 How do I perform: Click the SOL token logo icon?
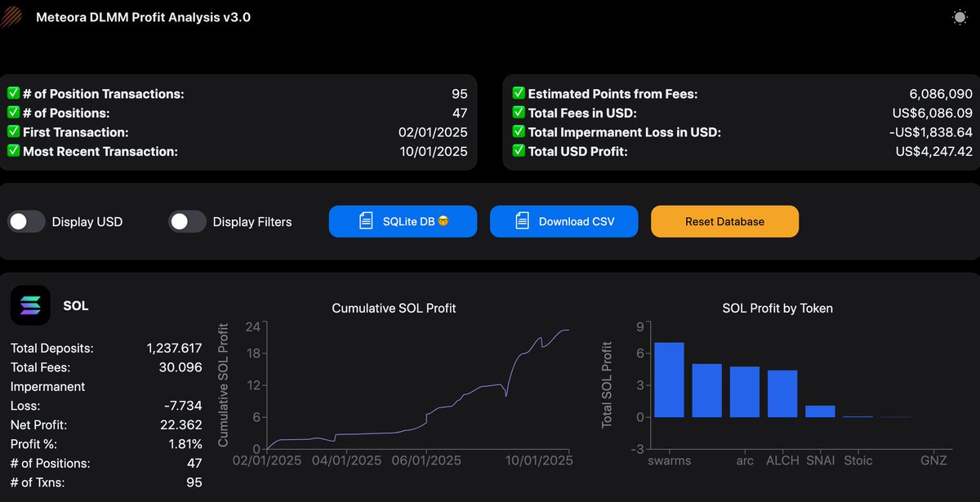tap(30, 306)
